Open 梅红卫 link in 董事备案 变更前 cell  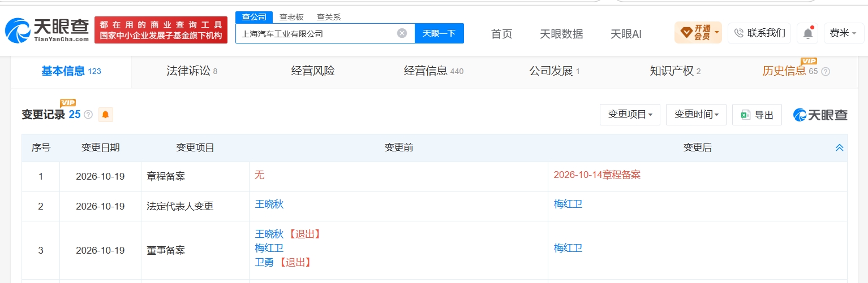point(269,248)
